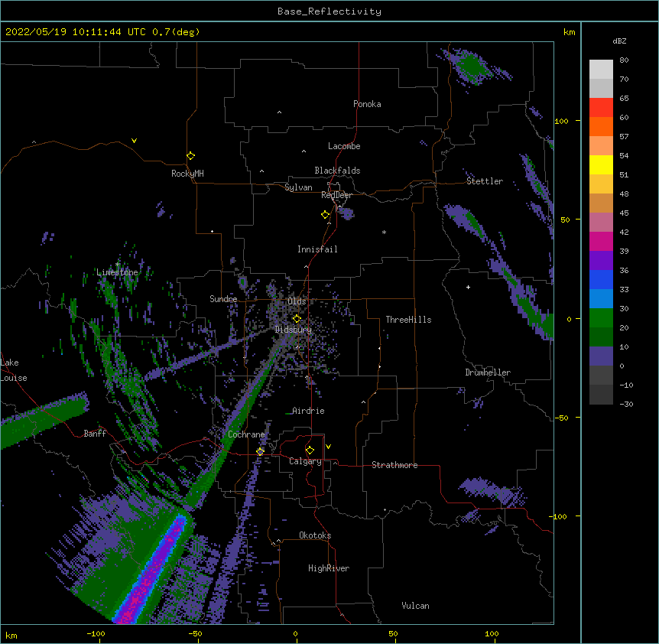Image resolution: width=659 pixels, height=644 pixels.
Task: Click the bright yellow legend swatch
Action: tap(601, 164)
